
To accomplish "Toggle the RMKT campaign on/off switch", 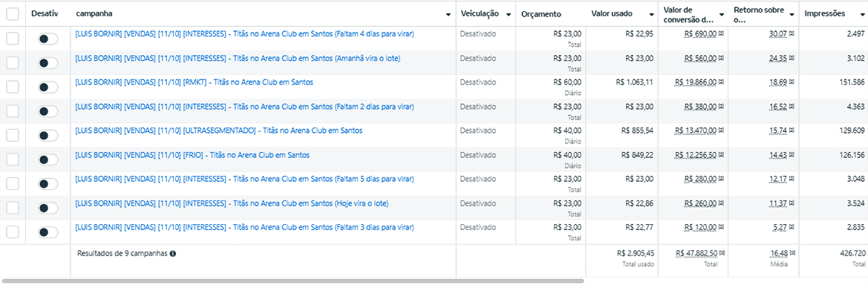I will 48,88.
